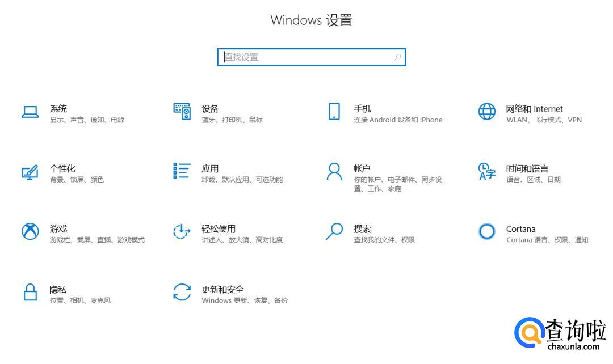The width and height of the screenshot is (613, 364).
Task: Click text 连接 Android 设备和 iPhone
Action: 398,120
